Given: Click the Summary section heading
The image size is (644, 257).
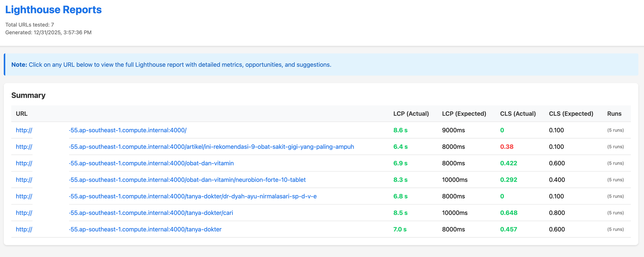Looking at the screenshot, I should coord(28,95).
